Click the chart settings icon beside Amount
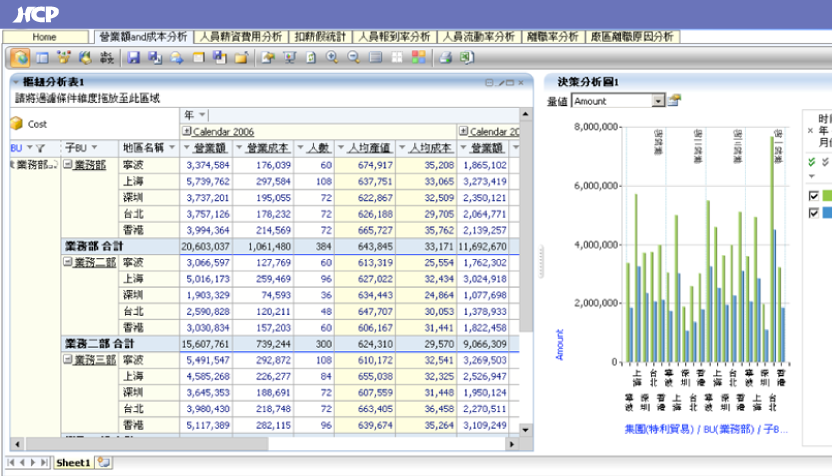 pos(675,100)
